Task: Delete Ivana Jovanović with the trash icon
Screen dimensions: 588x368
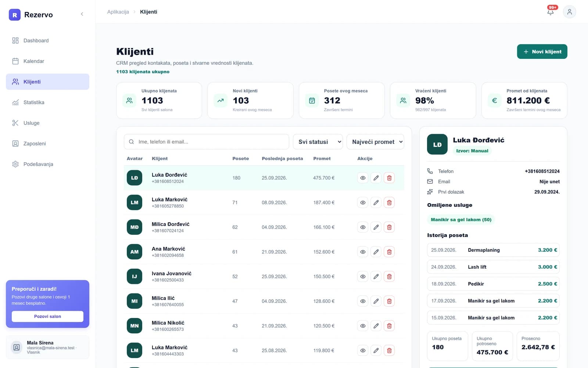Action: click(389, 276)
